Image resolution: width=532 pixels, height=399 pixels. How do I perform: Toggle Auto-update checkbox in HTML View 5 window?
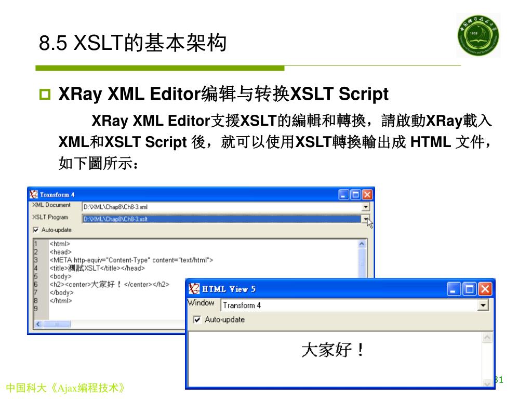(197, 320)
